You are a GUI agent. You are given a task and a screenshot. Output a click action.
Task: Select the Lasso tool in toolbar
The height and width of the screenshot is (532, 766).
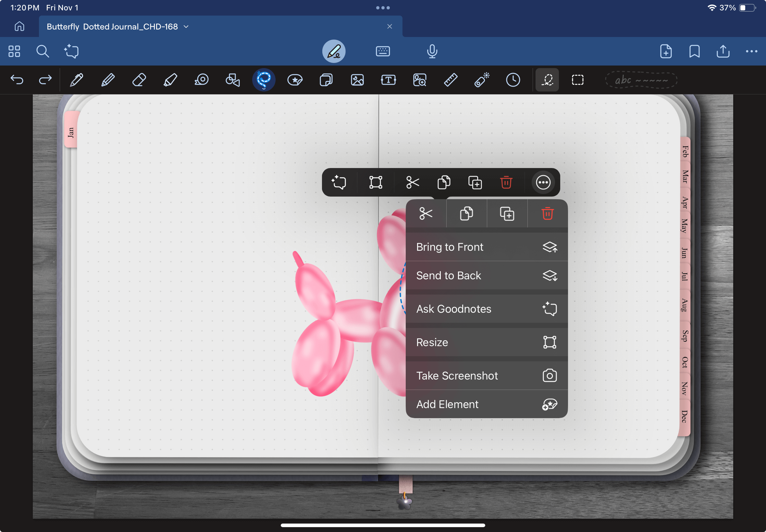pos(264,80)
